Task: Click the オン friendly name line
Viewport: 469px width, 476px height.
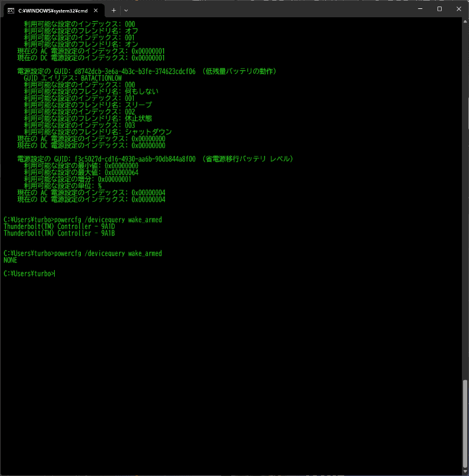Action: pyautogui.click(x=81, y=44)
